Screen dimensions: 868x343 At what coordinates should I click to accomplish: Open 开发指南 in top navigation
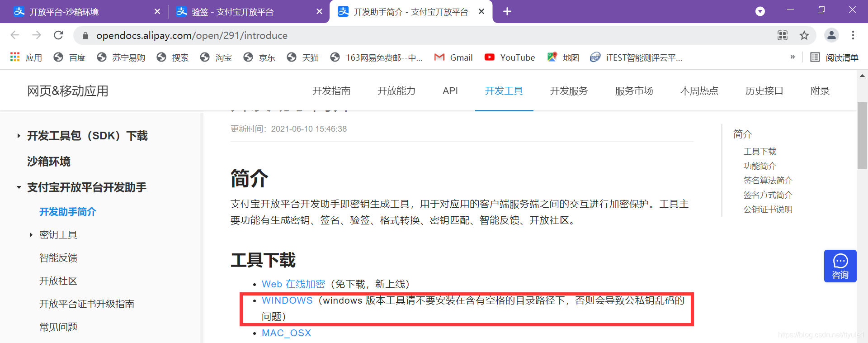pos(331,91)
